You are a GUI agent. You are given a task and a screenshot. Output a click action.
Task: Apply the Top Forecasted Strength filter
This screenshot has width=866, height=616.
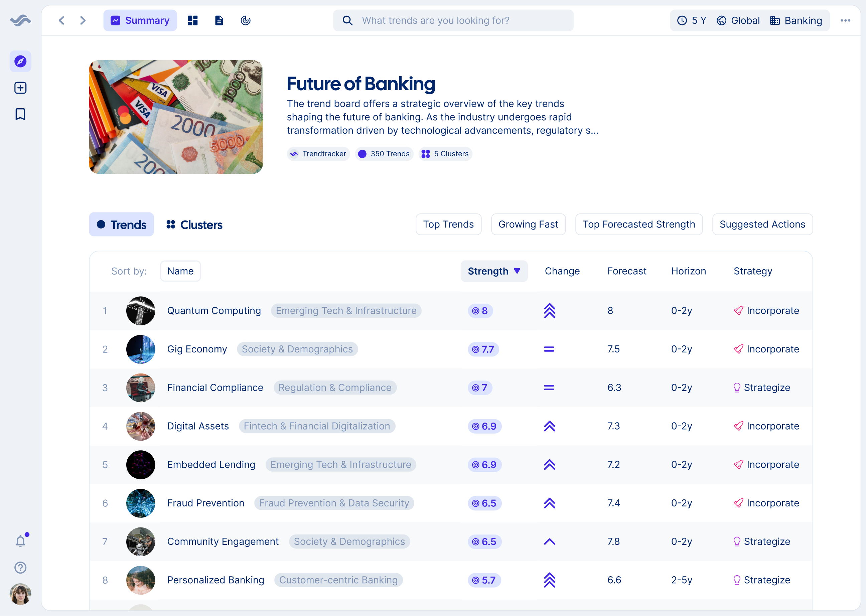639,224
